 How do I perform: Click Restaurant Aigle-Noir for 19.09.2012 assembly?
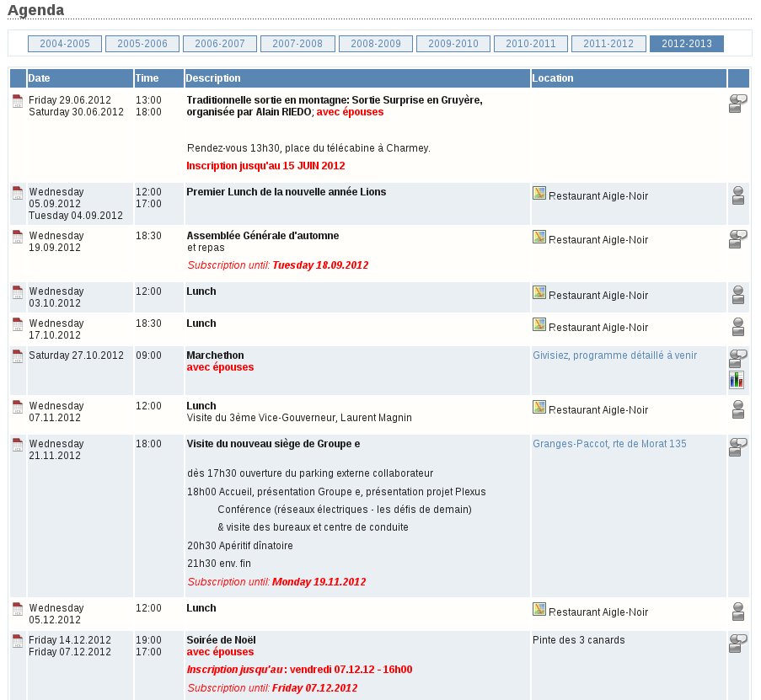click(598, 239)
